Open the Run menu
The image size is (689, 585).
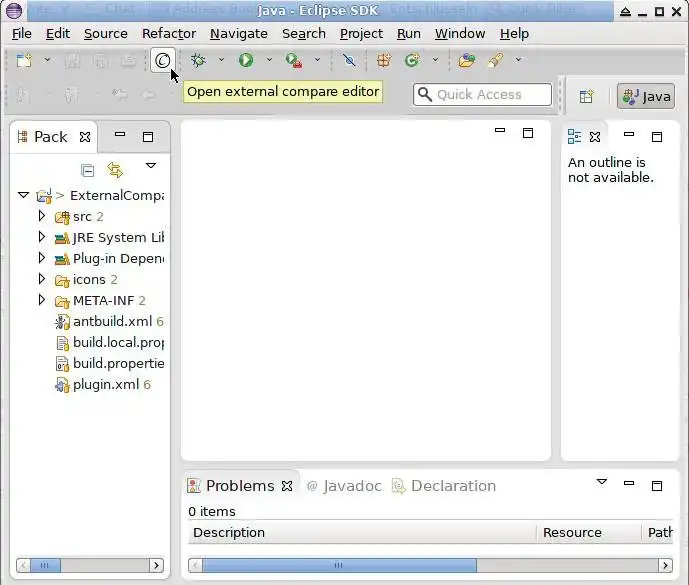click(x=409, y=34)
